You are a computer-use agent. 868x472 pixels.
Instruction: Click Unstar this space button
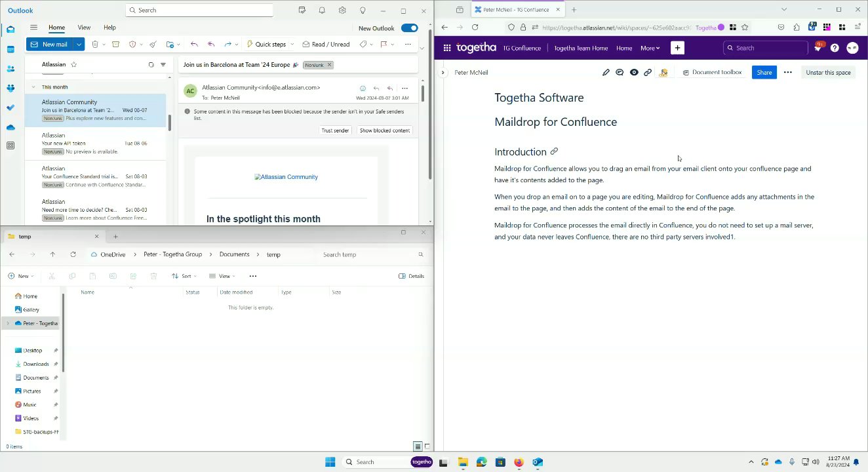point(828,72)
